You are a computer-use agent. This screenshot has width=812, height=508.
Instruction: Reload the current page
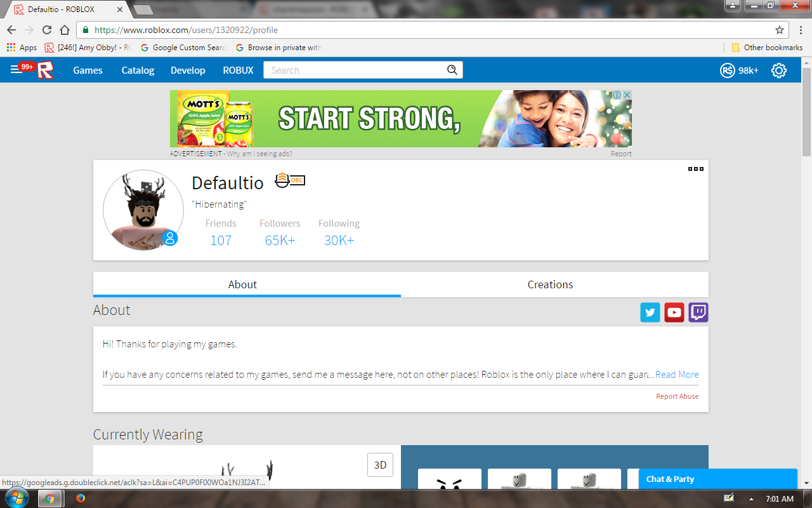(x=47, y=30)
